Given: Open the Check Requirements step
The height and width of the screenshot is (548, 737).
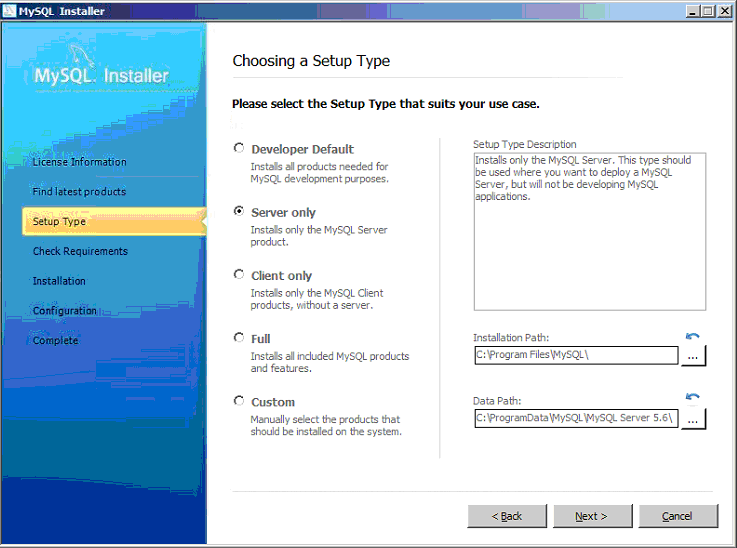Looking at the screenshot, I should coord(80,251).
